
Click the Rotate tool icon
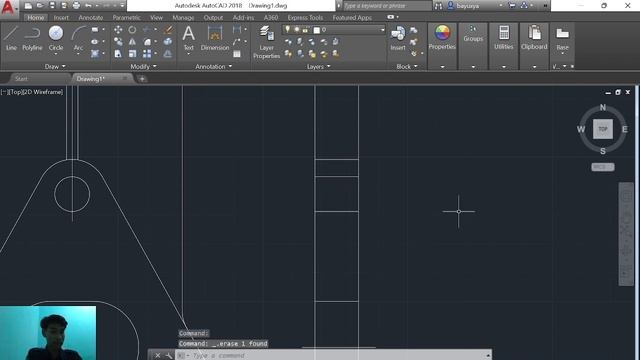(132, 30)
